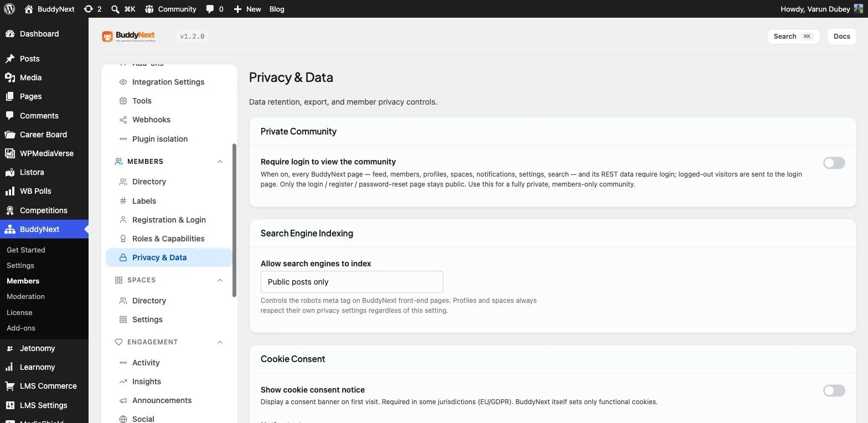Click the Search ⌘K button in header

pos(793,37)
